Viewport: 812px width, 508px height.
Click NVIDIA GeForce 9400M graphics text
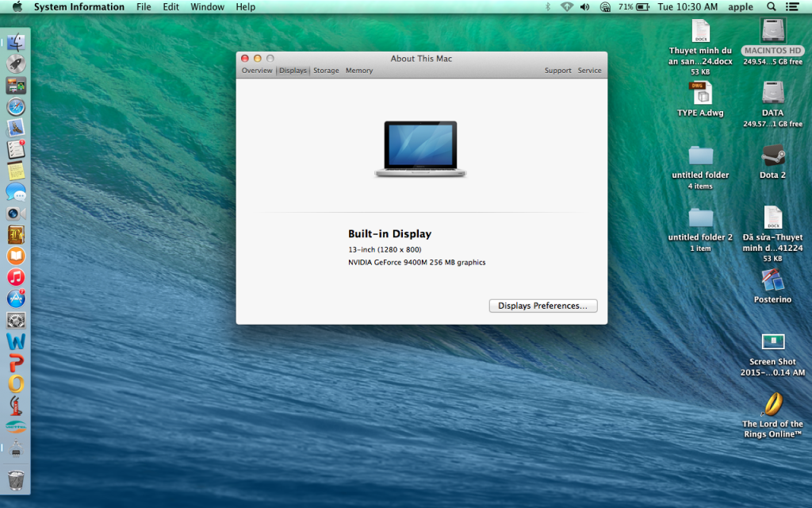coord(417,262)
